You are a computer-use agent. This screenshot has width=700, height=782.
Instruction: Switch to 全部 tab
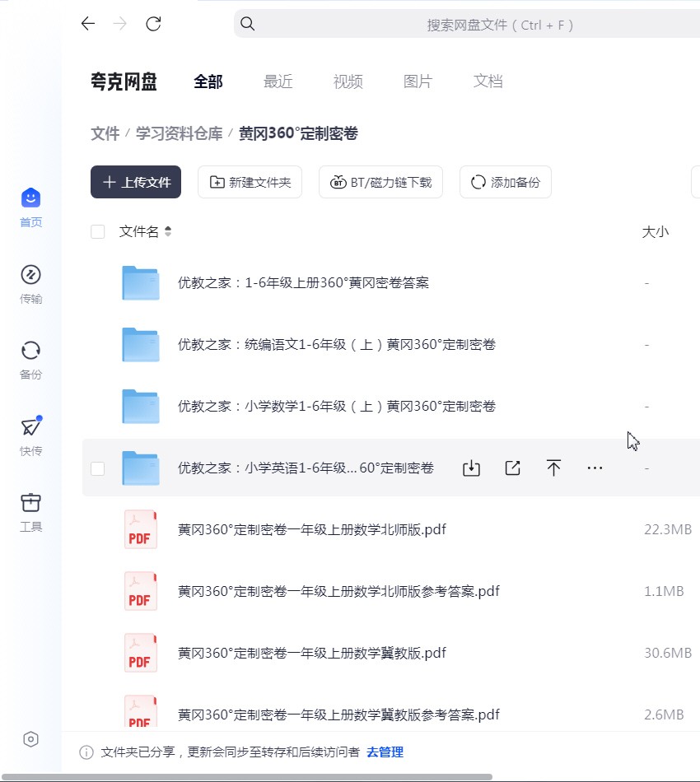pyautogui.click(x=208, y=81)
